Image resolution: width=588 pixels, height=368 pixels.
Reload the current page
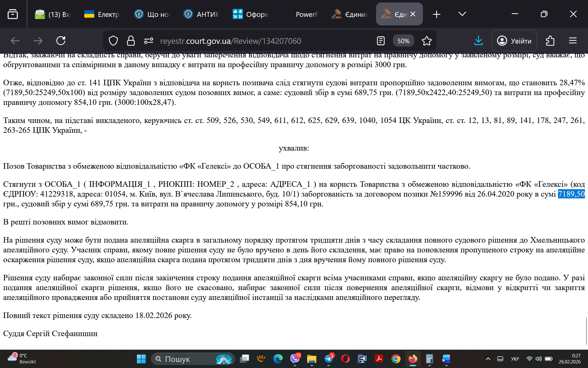pyautogui.click(x=61, y=41)
